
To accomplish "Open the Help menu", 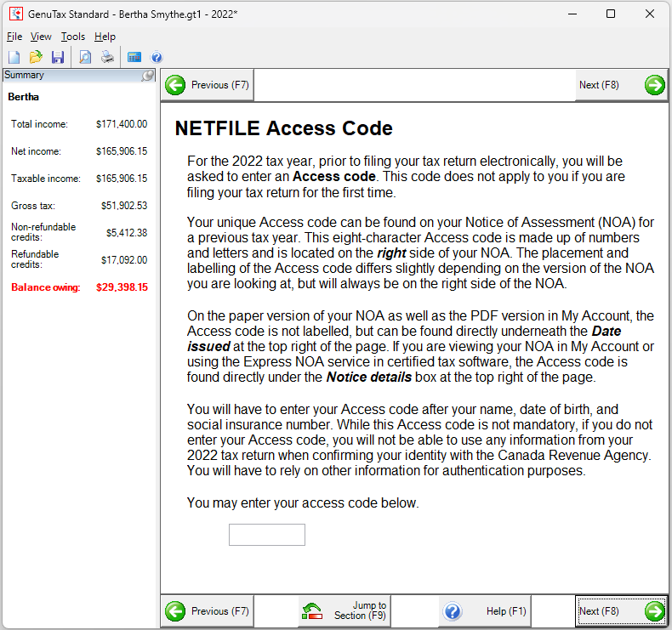I will (x=105, y=37).
